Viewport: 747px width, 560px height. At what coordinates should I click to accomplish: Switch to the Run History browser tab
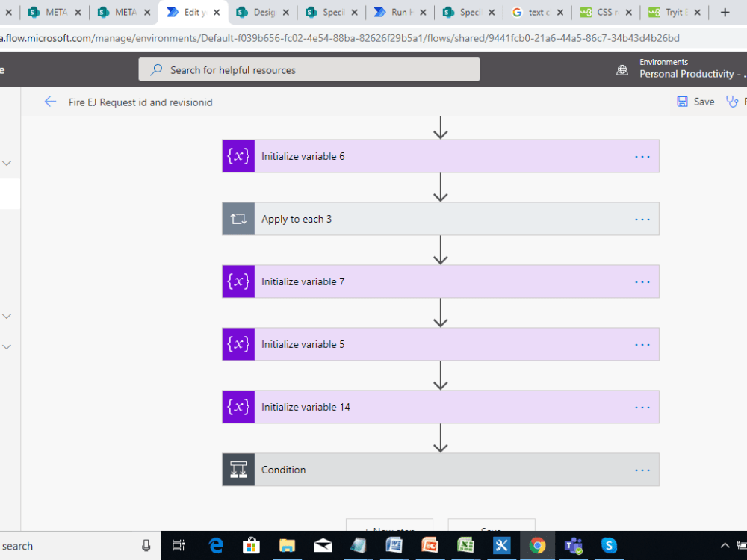tap(397, 12)
